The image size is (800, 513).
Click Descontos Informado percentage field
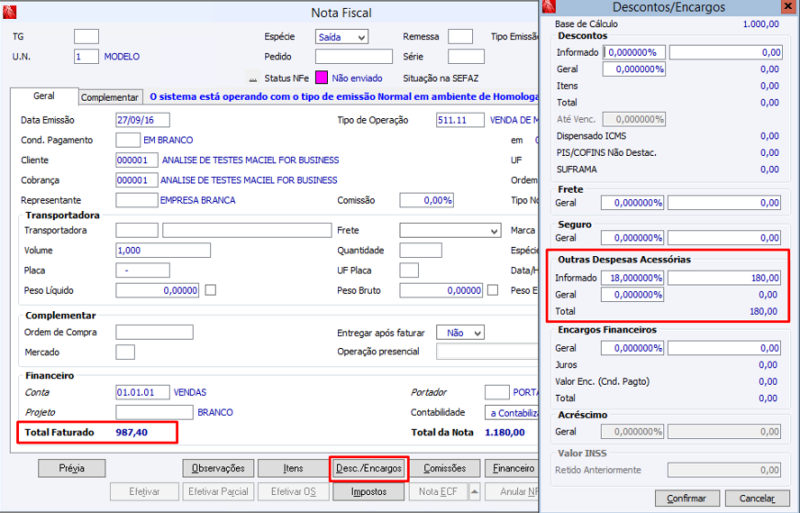click(634, 53)
